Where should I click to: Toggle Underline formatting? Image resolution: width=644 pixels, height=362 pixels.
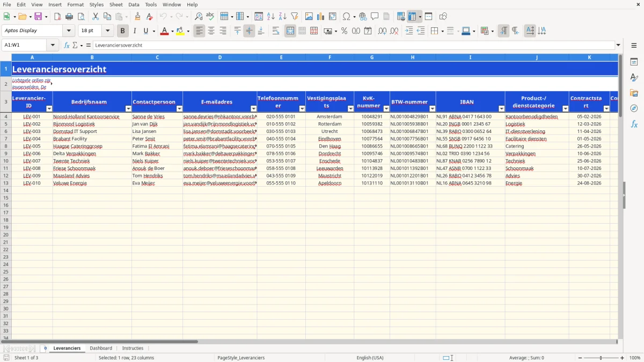145,31
